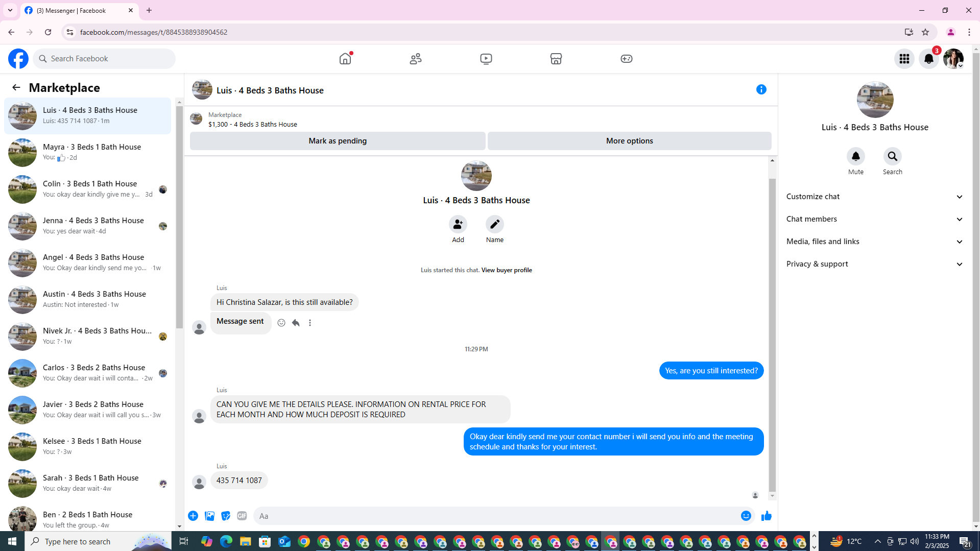The width and height of the screenshot is (980, 551).
Task: Search in the conversation
Action: tap(893, 156)
